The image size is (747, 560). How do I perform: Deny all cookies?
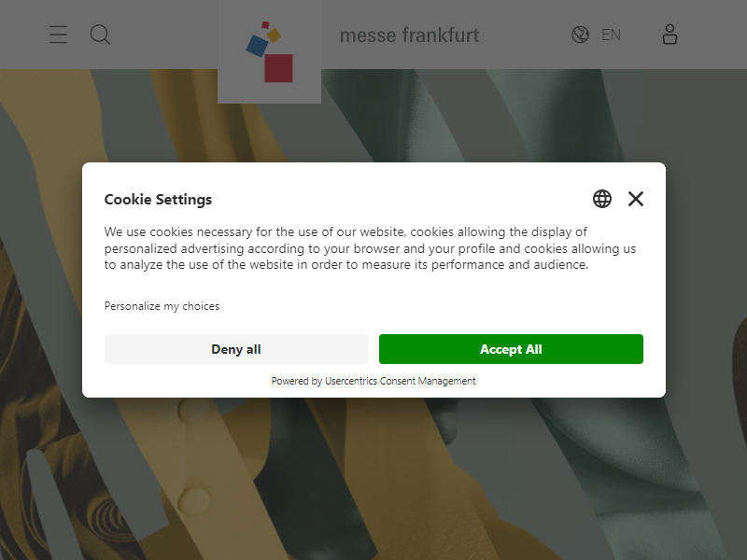236,349
